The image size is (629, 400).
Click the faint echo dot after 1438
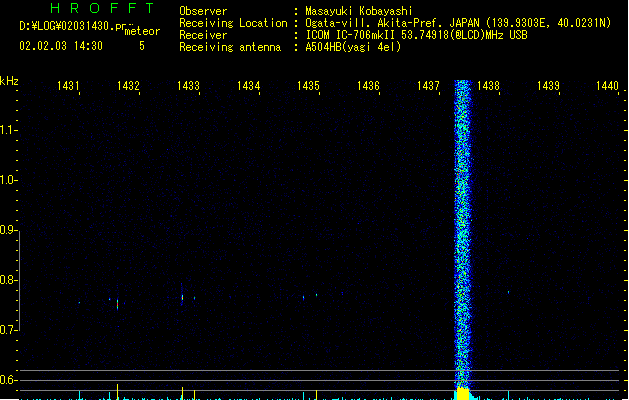click(x=508, y=292)
